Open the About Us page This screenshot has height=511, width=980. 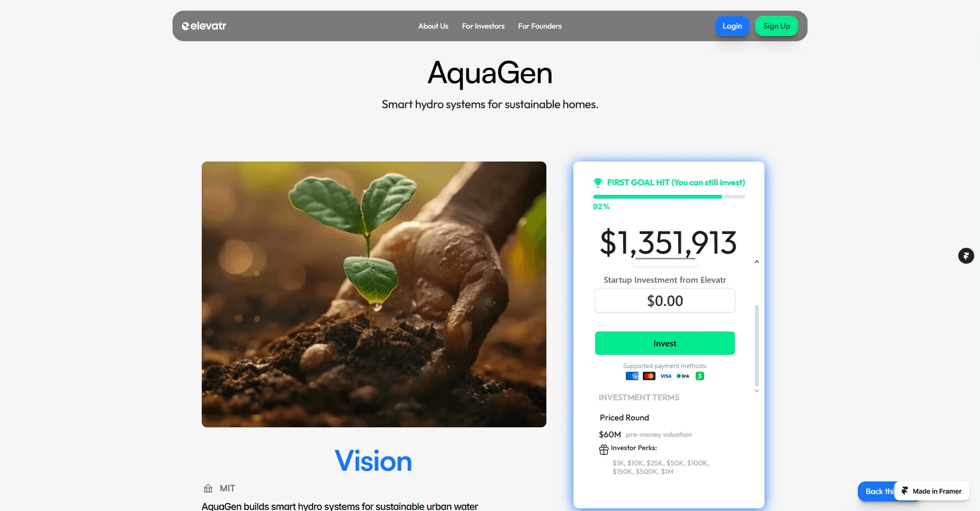click(x=433, y=26)
